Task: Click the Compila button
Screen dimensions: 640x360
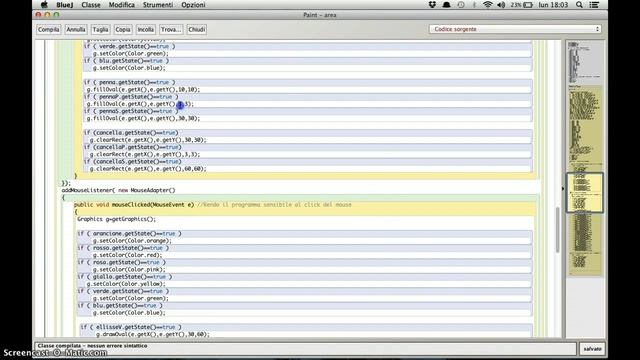Action: [49, 29]
